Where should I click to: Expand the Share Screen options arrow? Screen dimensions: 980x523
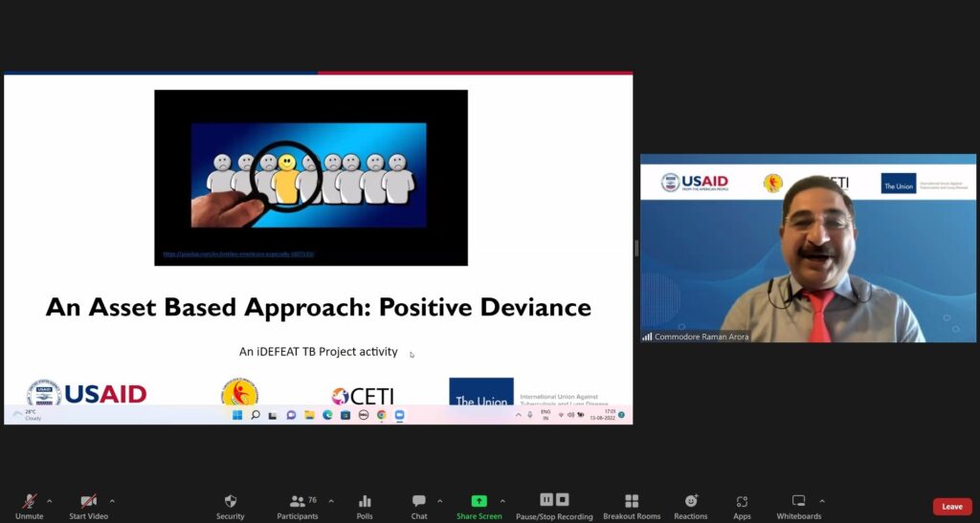point(502,500)
